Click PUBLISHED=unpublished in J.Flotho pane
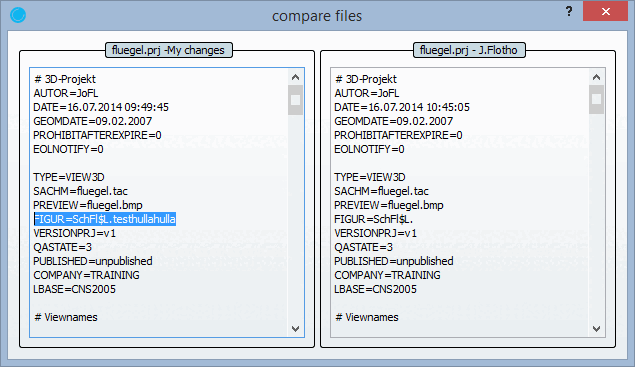 (394, 261)
